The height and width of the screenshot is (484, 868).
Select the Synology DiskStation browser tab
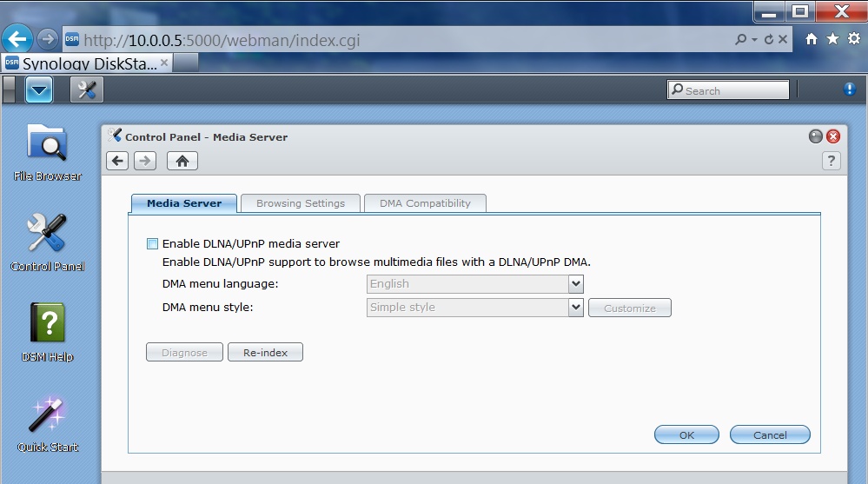pos(88,63)
